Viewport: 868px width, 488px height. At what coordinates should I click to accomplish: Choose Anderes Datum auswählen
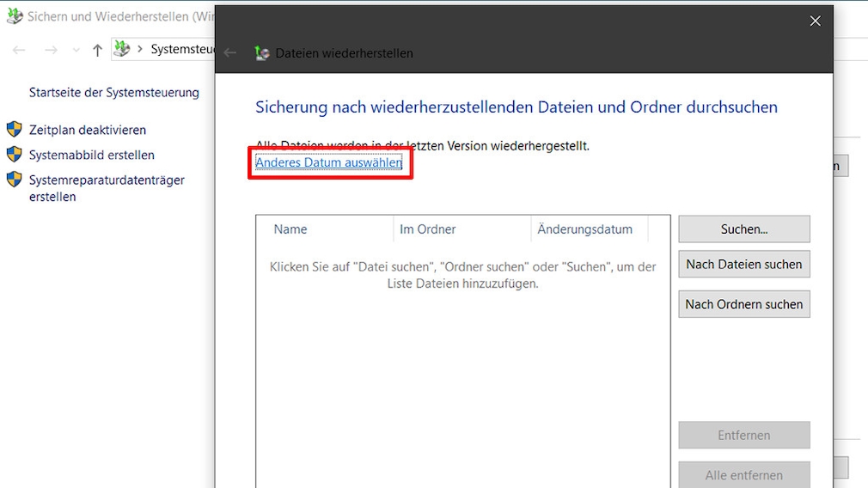329,162
